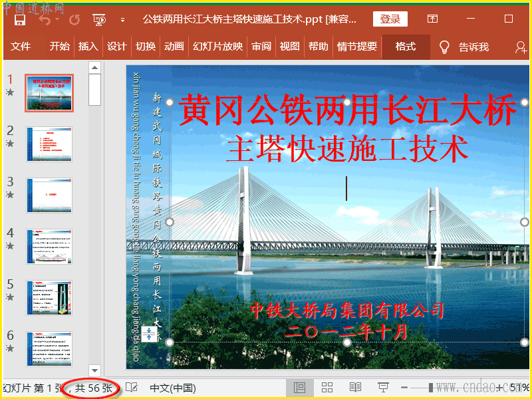This screenshot has height=399, width=532.
Task: Select the 格式 contextual tab
Action: (406, 47)
